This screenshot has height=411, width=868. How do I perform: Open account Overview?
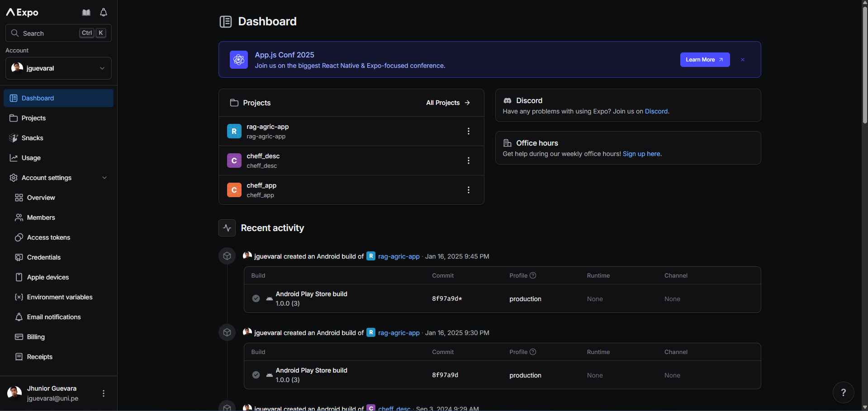(x=58, y=198)
